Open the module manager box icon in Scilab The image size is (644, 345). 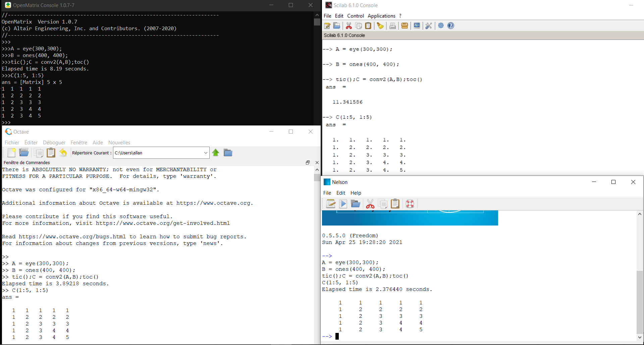(405, 26)
